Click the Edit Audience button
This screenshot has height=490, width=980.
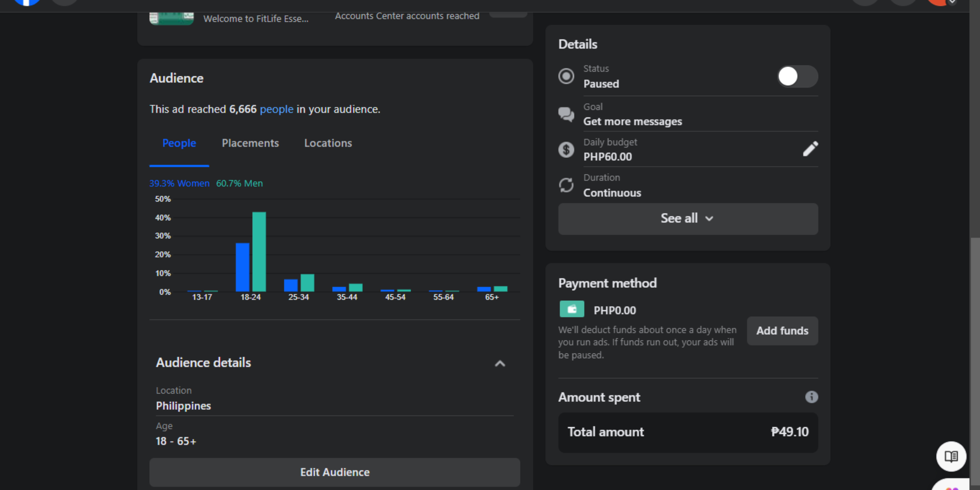334,472
